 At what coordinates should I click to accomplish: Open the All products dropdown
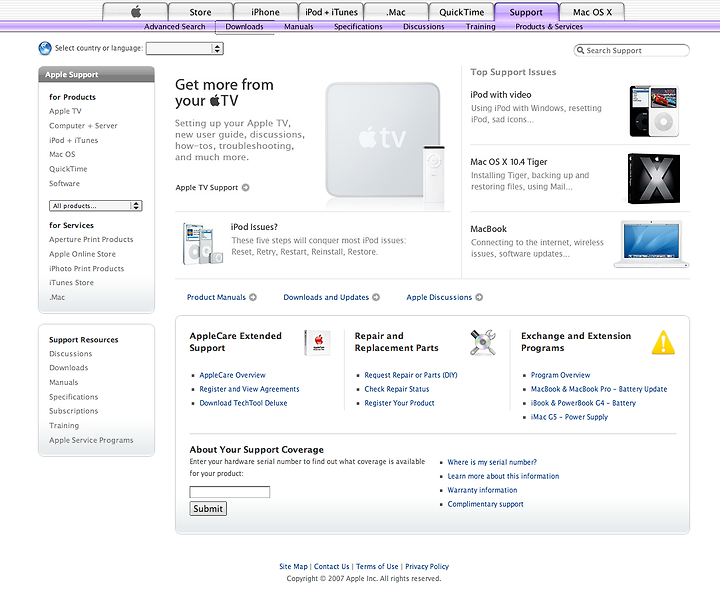(x=96, y=206)
